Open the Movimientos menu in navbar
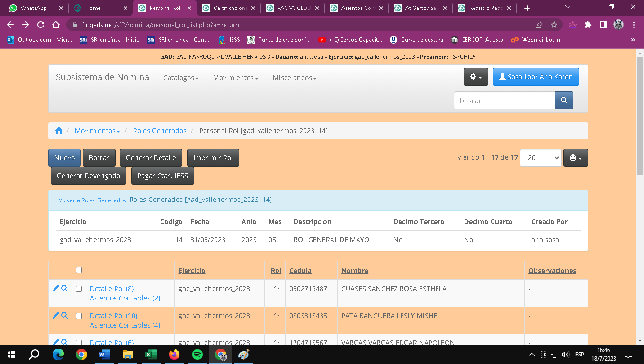This screenshot has height=364, width=644. tap(235, 78)
